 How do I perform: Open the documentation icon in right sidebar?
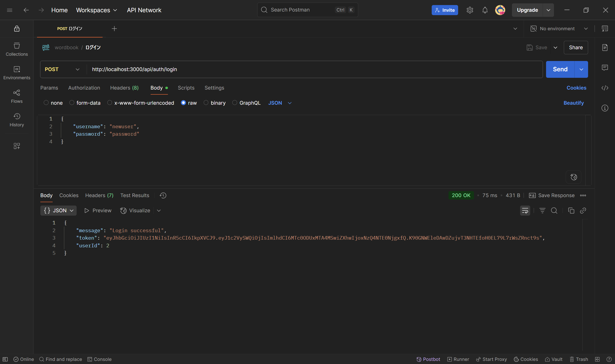coord(605,47)
